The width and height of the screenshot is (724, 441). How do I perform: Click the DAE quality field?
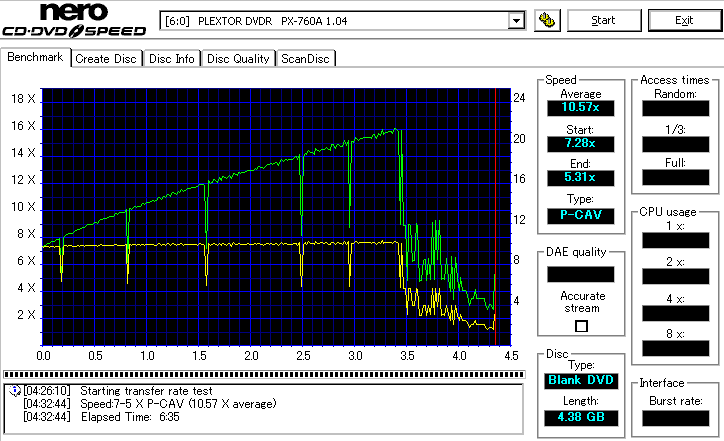(581, 274)
